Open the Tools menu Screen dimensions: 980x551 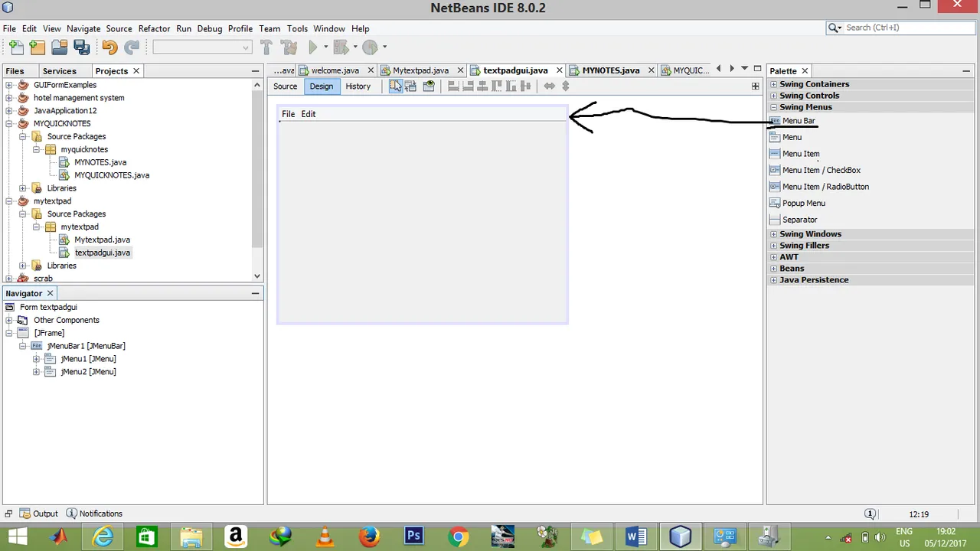(297, 28)
